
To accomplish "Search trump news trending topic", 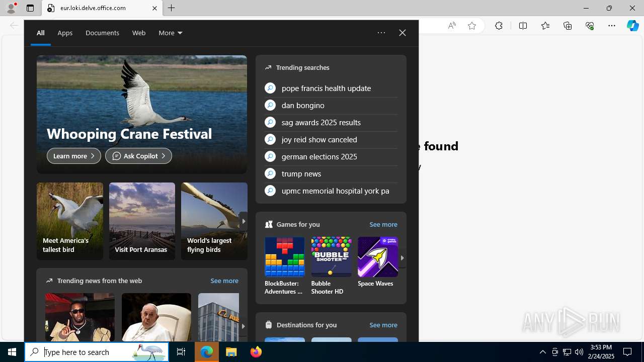I will tap(331, 173).
